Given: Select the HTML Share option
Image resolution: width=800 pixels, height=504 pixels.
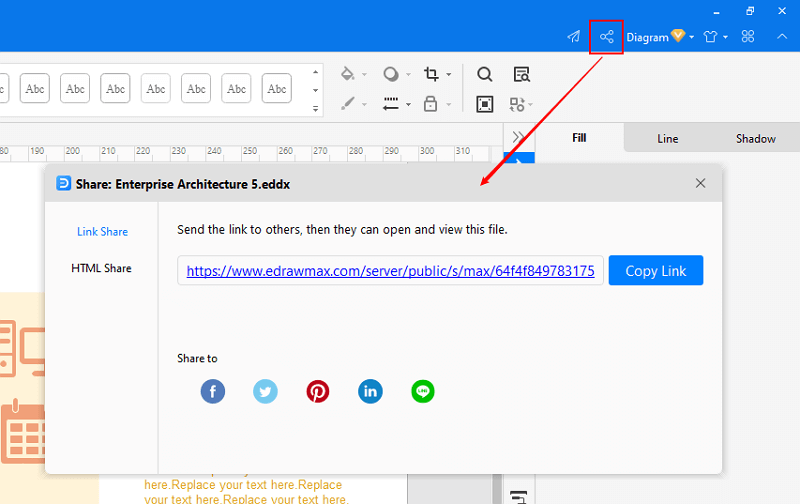Looking at the screenshot, I should (101, 268).
